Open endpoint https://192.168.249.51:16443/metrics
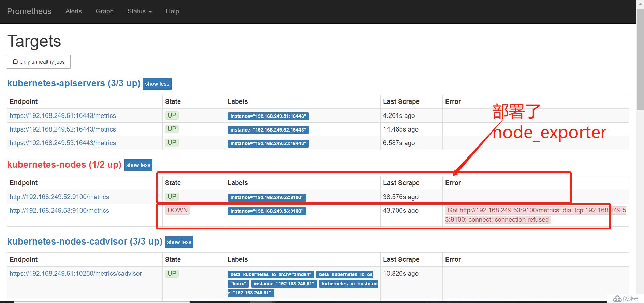 (63, 116)
